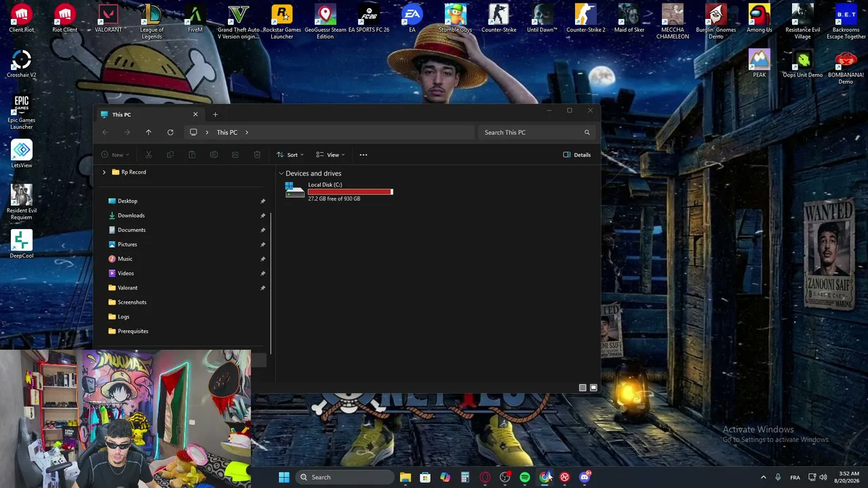Select the Local Disk (C:) drive
The image size is (868, 488).
(x=339, y=191)
